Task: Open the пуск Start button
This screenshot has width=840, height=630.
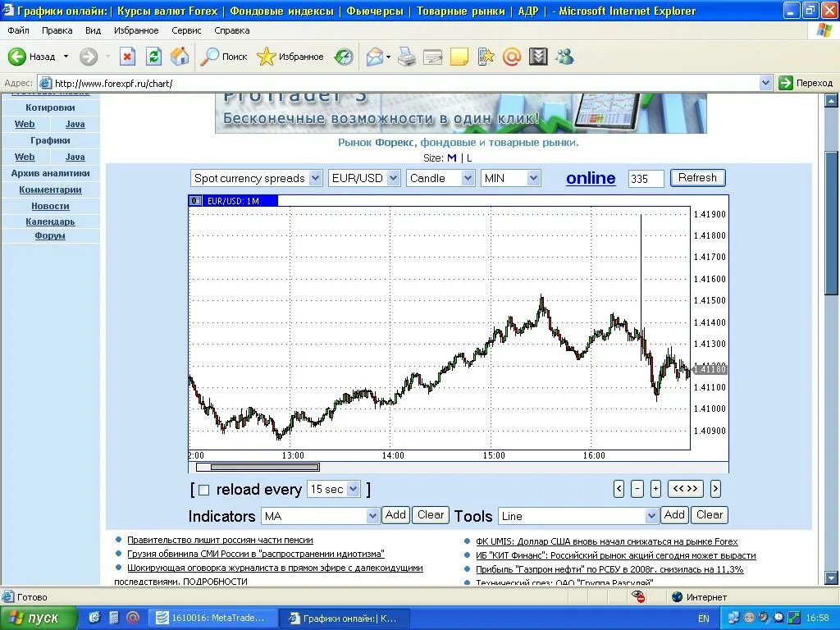Action: [37, 619]
